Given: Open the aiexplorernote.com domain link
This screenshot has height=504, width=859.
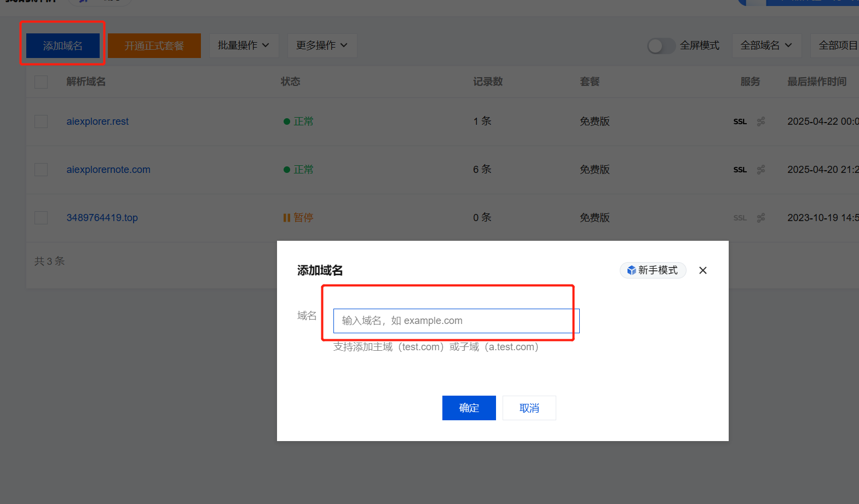Looking at the screenshot, I should tap(108, 170).
